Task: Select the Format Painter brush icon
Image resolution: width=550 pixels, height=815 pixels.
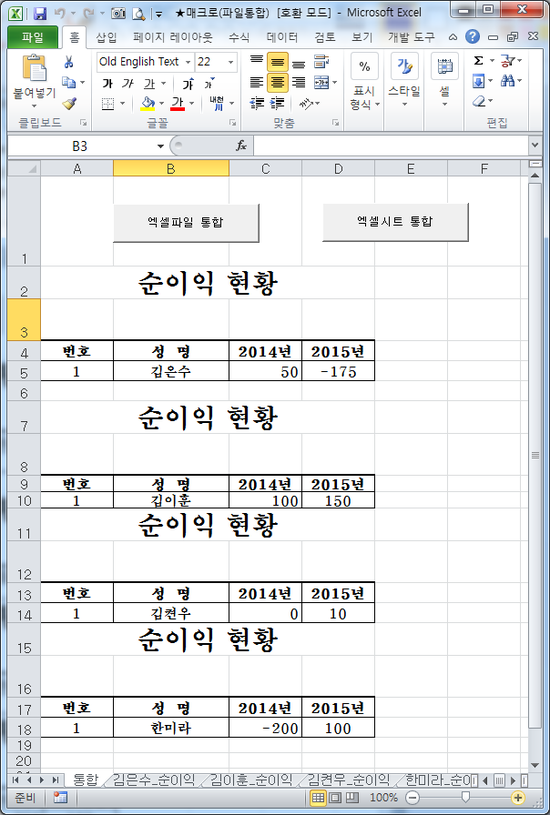Action: point(69,103)
